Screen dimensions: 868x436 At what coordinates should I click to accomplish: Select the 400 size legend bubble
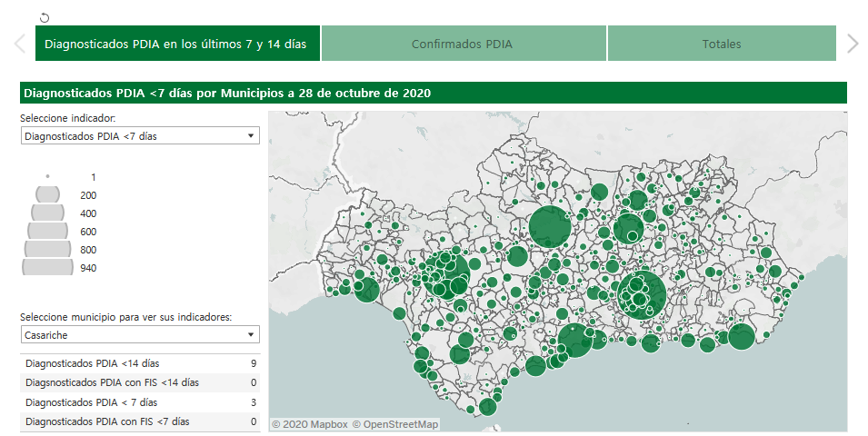[47, 213]
